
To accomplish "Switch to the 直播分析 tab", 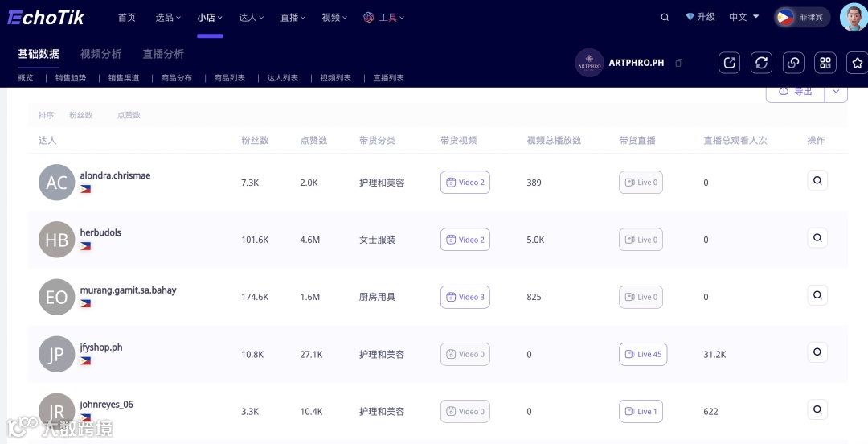I will point(163,54).
